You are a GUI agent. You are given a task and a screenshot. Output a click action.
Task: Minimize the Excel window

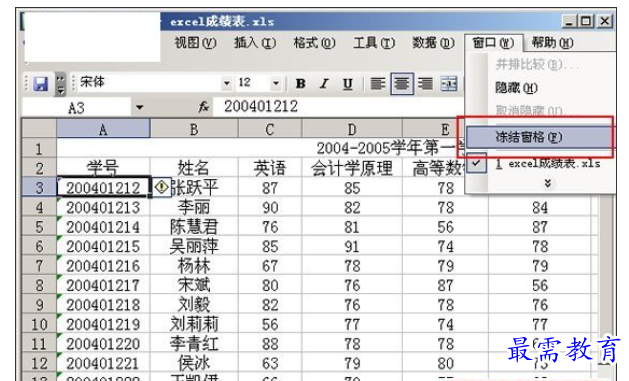[569, 21]
